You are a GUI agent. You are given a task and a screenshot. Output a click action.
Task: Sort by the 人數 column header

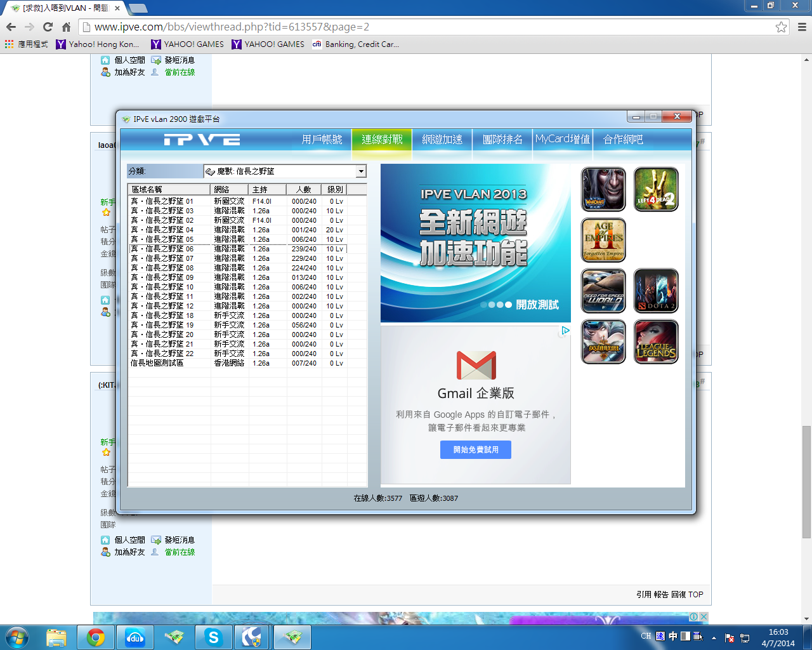(304, 189)
